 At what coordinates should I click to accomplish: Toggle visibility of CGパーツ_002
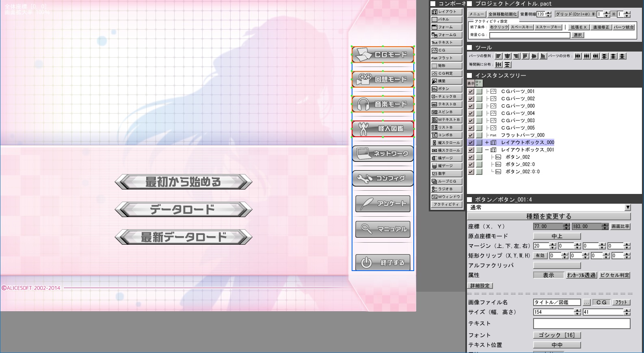tap(471, 99)
